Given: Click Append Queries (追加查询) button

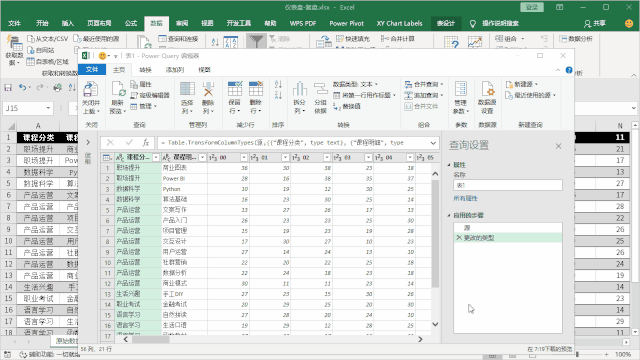Looking at the screenshot, I should (x=424, y=95).
